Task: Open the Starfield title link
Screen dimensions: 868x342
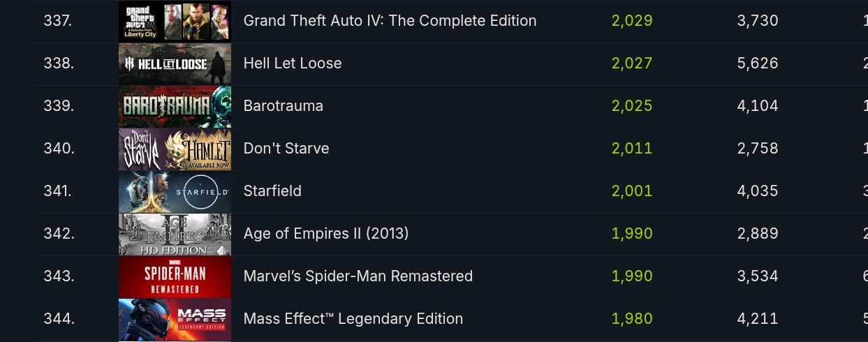Action: click(272, 191)
